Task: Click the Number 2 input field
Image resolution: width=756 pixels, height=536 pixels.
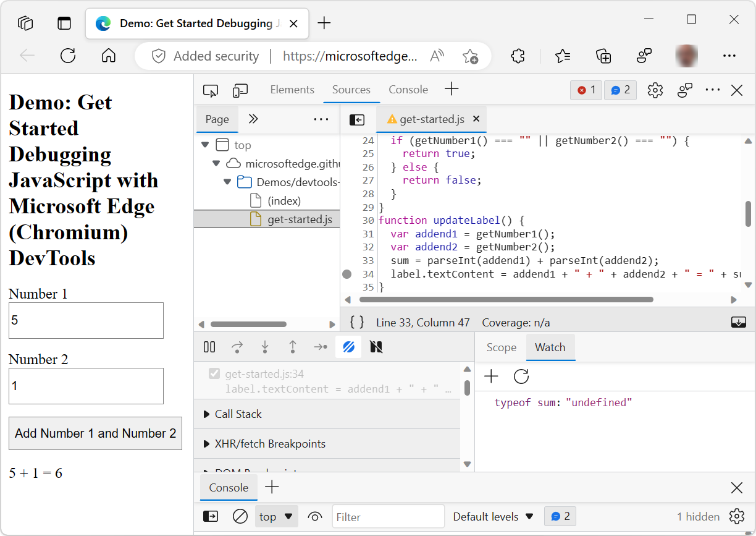Action: pos(86,386)
